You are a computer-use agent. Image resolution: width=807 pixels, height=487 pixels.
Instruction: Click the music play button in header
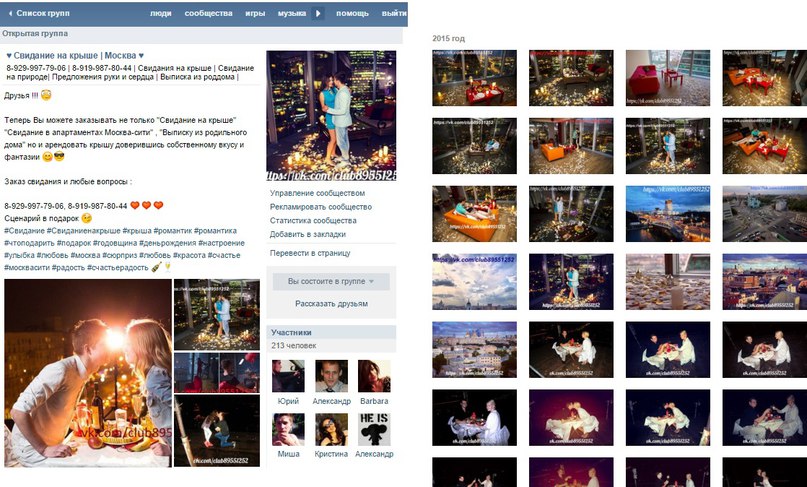(318, 13)
